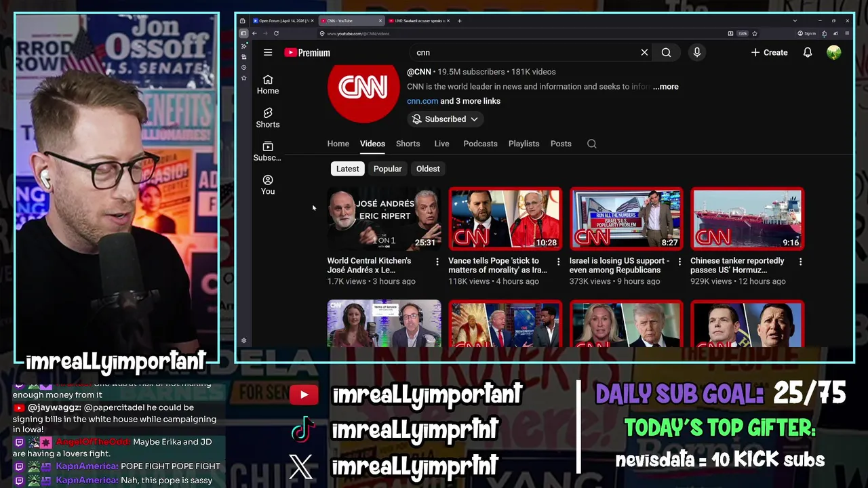The image size is (868, 488).
Task: Click the magnifier search button
Action: pos(667,52)
